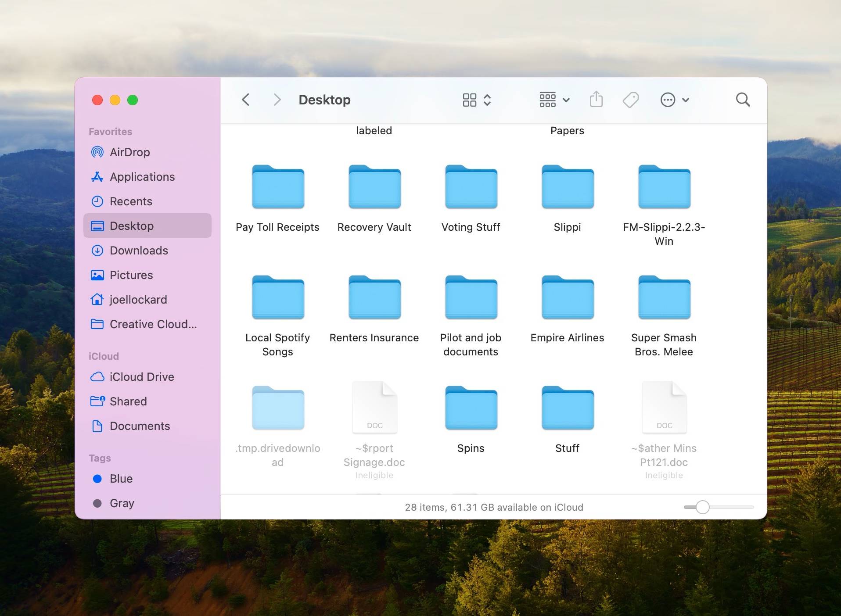Select Recents in the sidebar
Image resolution: width=841 pixels, height=616 pixels.
130,201
